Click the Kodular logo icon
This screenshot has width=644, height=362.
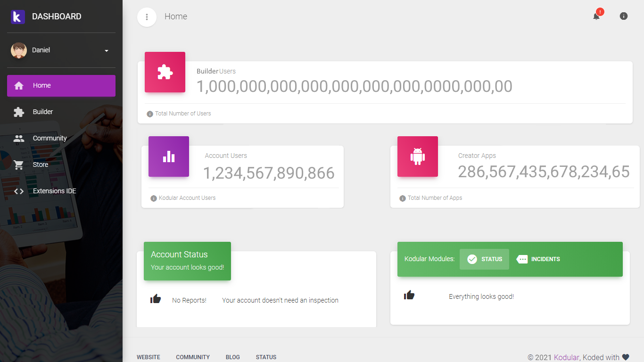point(17,16)
